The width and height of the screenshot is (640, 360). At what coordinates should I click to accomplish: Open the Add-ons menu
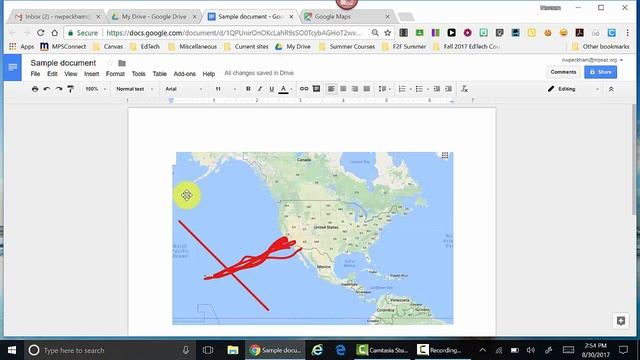coord(184,74)
